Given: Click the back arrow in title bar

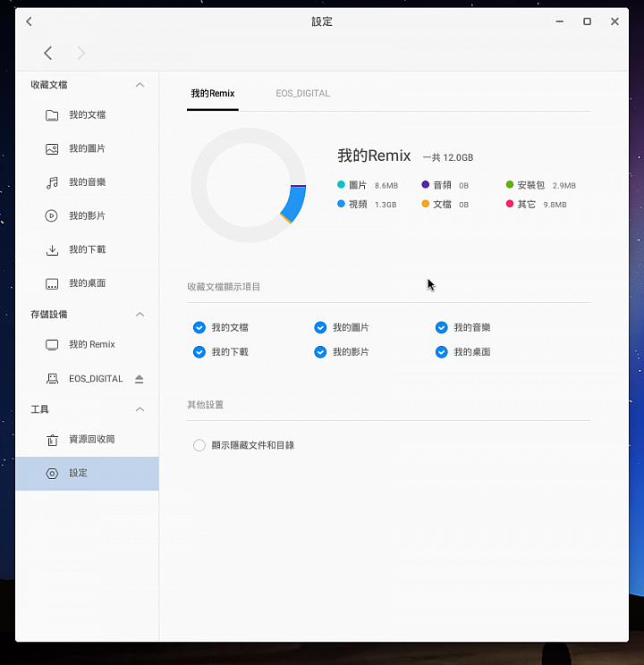Looking at the screenshot, I should point(29,21).
